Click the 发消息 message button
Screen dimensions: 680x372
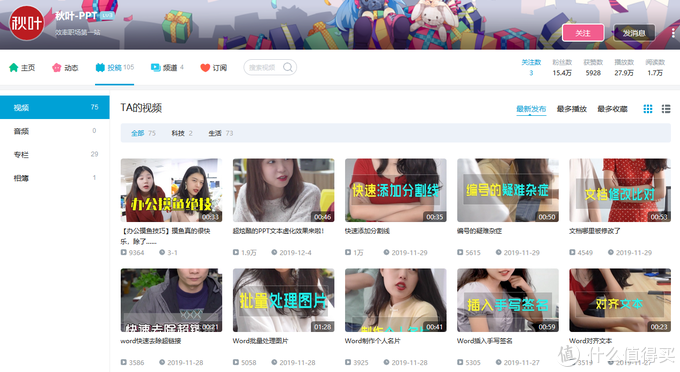pyautogui.click(x=634, y=33)
